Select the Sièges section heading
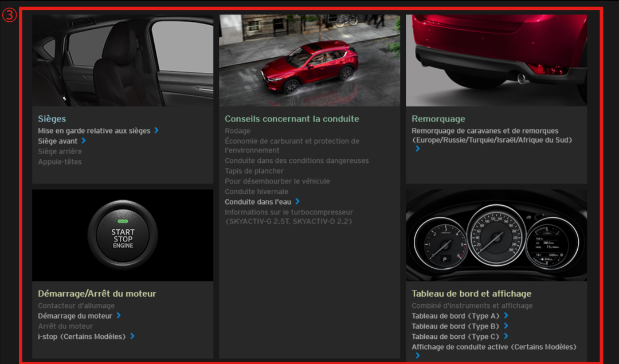The width and height of the screenshot is (619, 364). (x=52, y=119)
